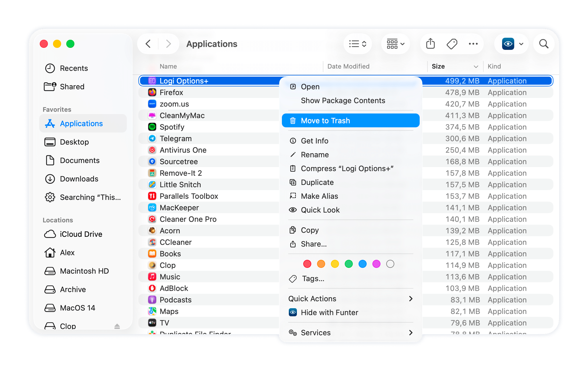
Task: Open the grid view options dropdown
Action: coord(395,44)
